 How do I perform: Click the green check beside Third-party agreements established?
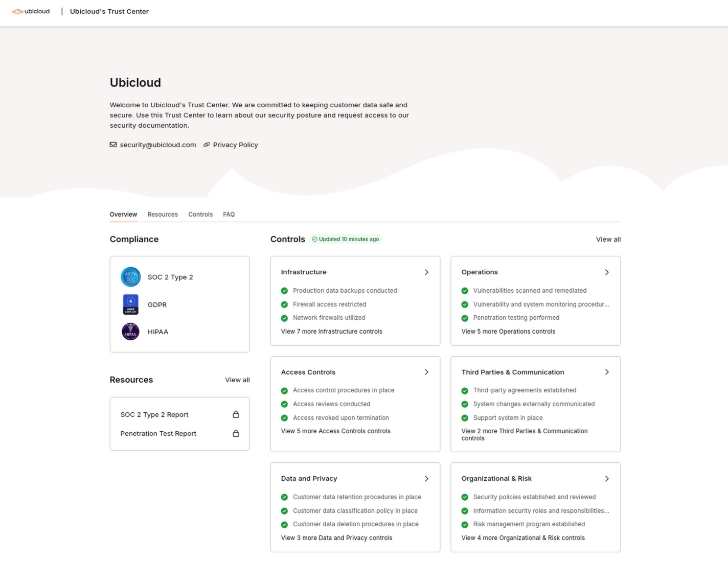(465, 391)
